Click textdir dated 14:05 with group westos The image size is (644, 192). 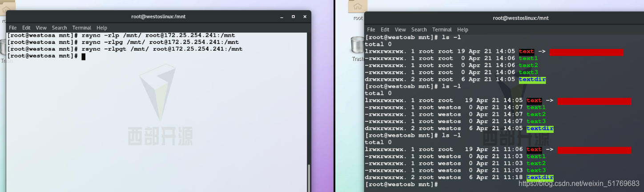[540, 129]
